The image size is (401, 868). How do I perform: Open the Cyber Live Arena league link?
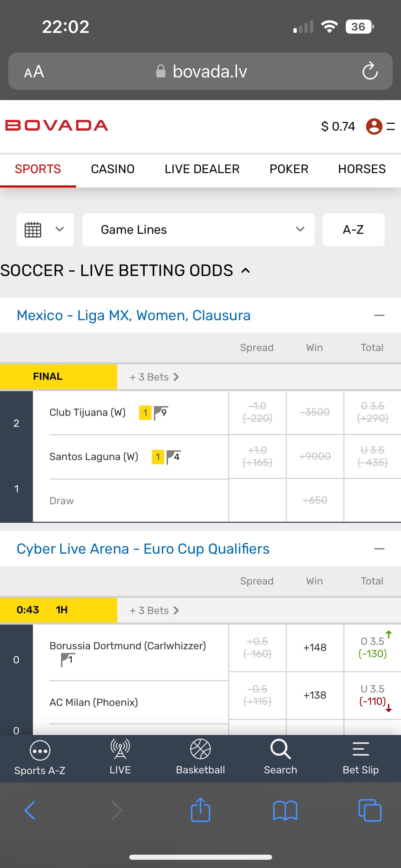click(143, 549)
